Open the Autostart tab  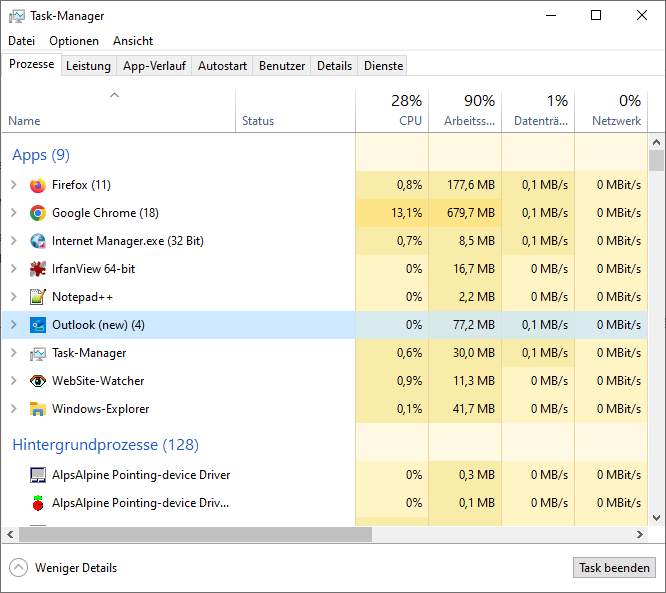(222, 66)
